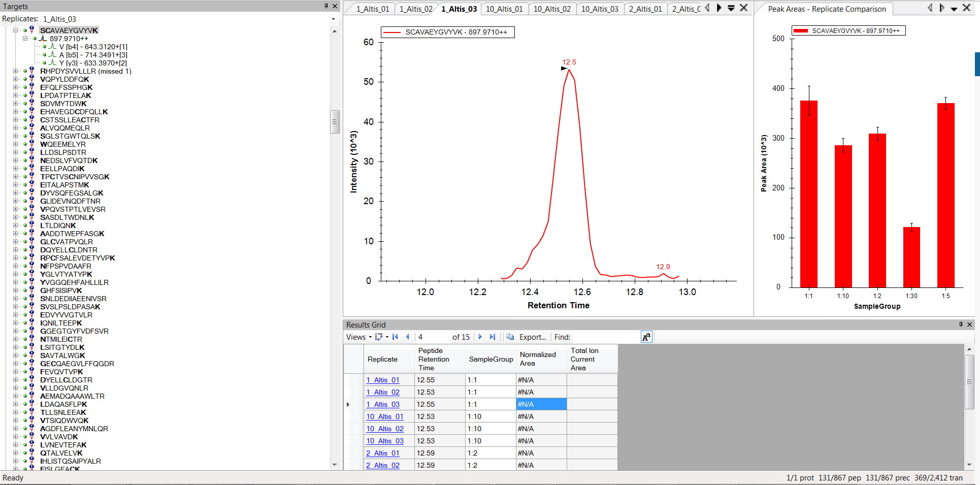Click red SCAVAEYGVYVK legend swatch in chromatogram
This screenshot has width=980, height=485.
click(392, 33)
